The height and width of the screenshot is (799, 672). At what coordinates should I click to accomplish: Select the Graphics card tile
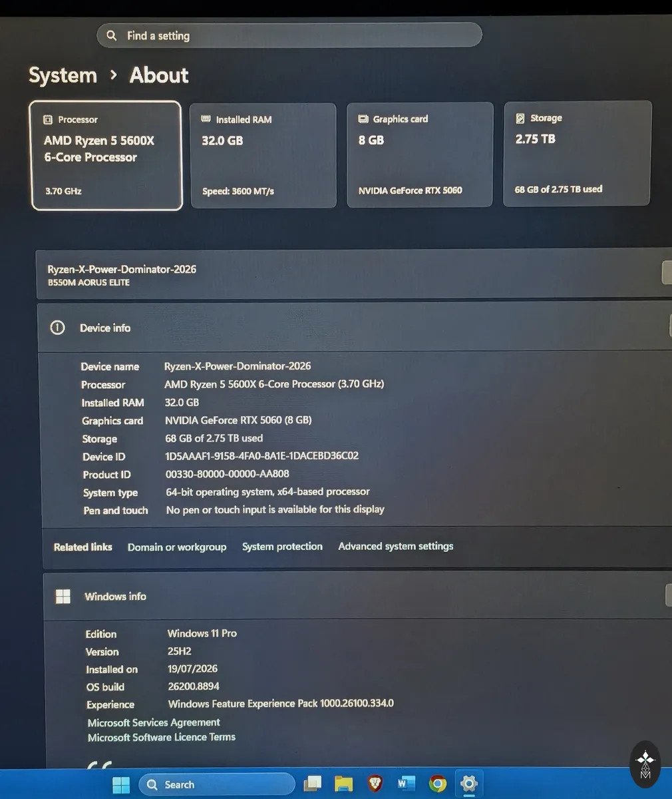[x=420, y=155]
